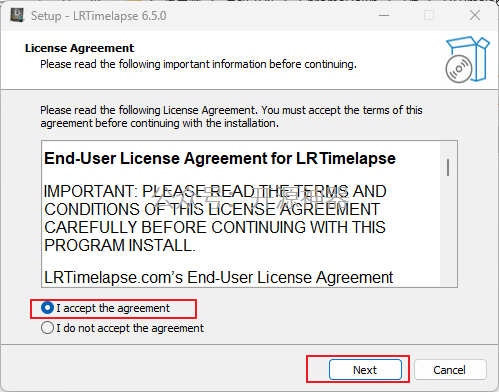The width and height of the screenshot is (499, 392).
Task: Click the 'License Agreement' page title
Action: point(79,48)
